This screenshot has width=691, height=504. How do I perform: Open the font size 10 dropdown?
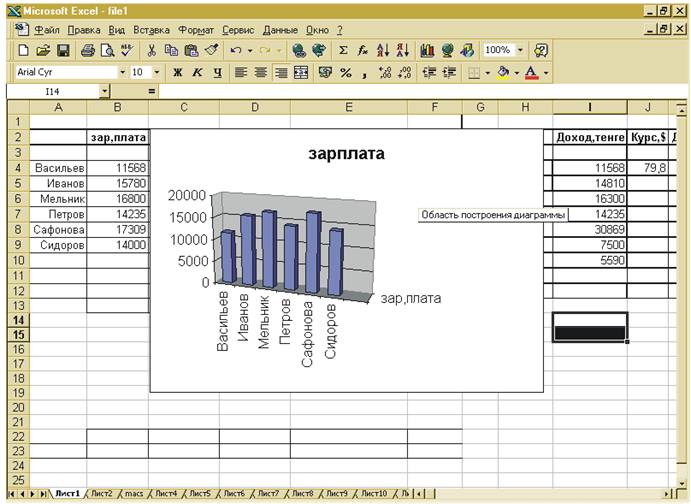click(156, 72)
